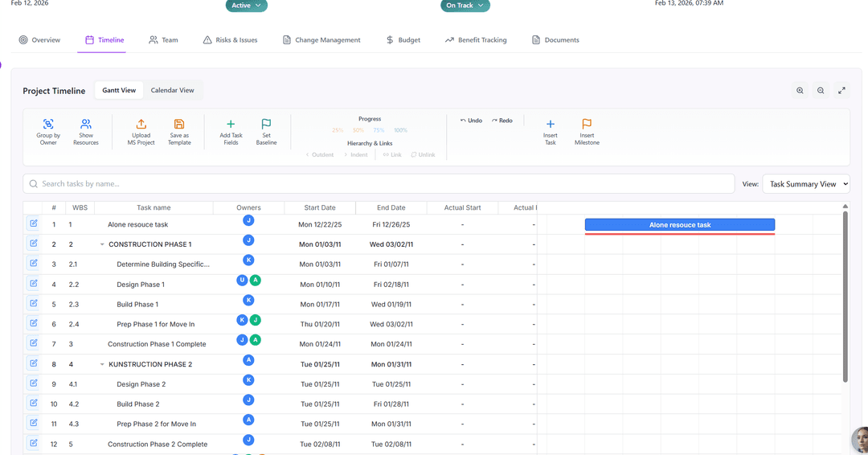The height and width of the screenshot is (455, 868).
Task: Open the Benefit Tracking tab
Action: pyautogui.click(x=476, y=40)
